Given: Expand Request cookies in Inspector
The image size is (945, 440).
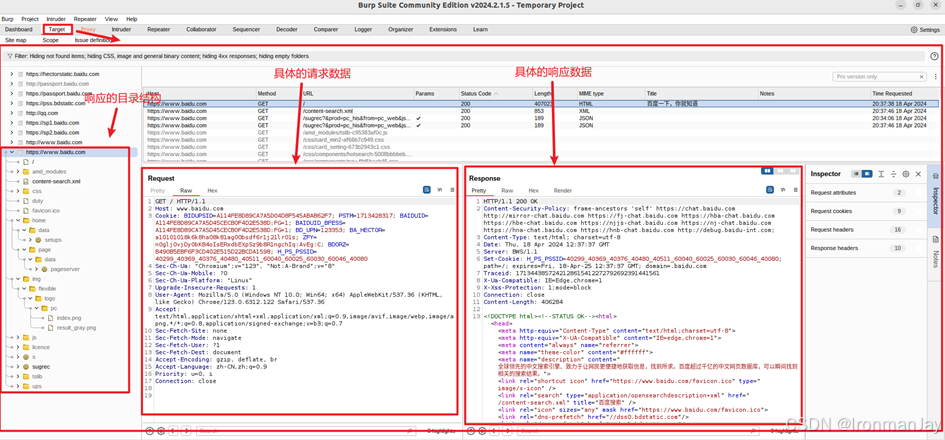Looking at the screenshot, I should (865, 211).
